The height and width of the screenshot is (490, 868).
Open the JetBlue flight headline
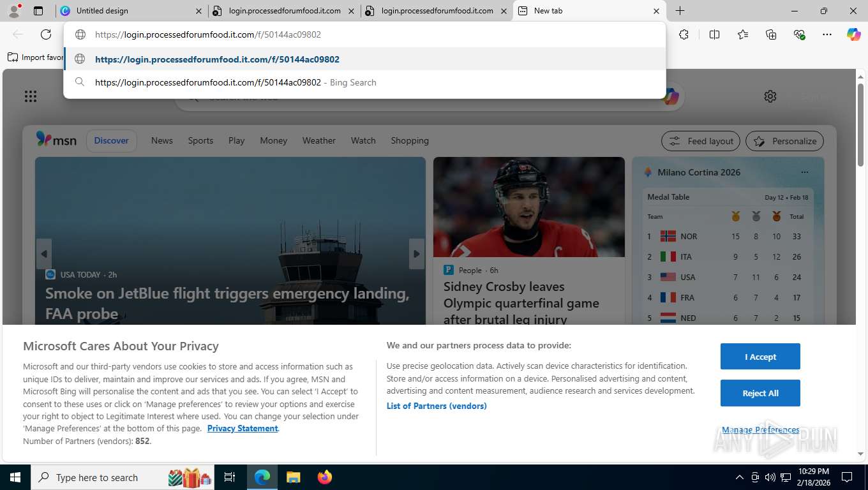point(227,303)
